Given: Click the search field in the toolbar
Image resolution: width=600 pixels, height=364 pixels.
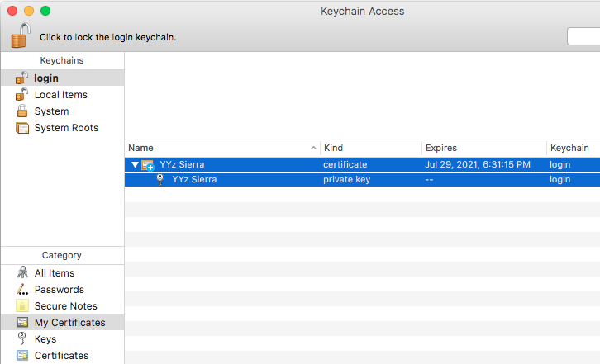Looking at the screenshot, I should [583, 36].
